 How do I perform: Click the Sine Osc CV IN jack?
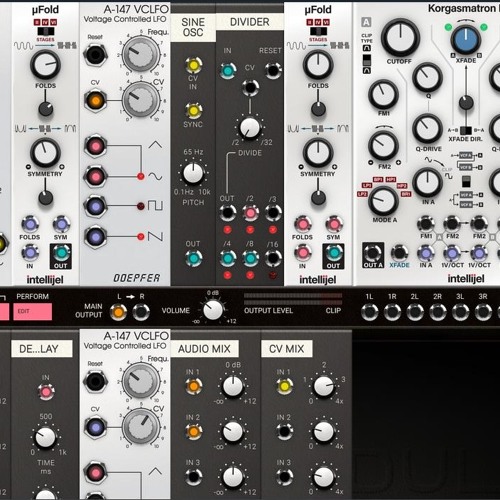(194, 65)
